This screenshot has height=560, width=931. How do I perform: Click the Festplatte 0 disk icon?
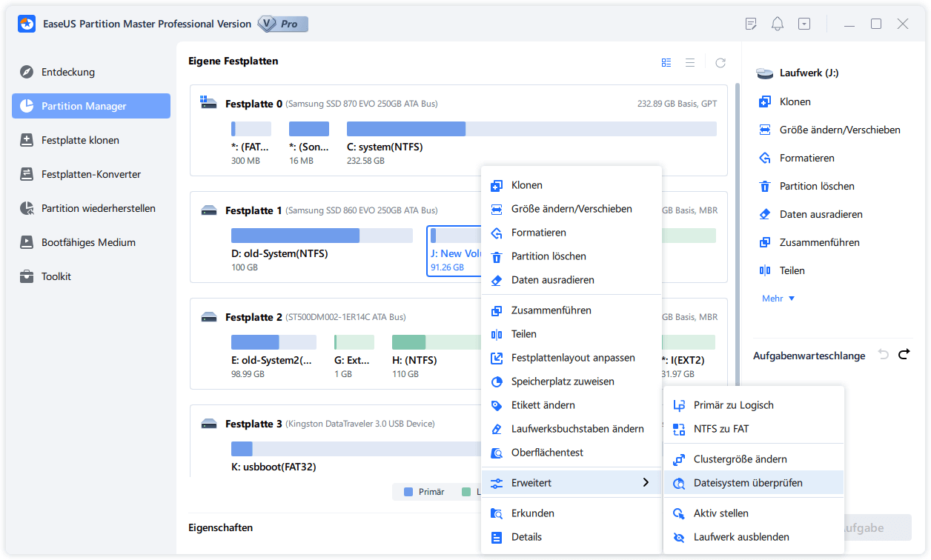coord(209,104)
